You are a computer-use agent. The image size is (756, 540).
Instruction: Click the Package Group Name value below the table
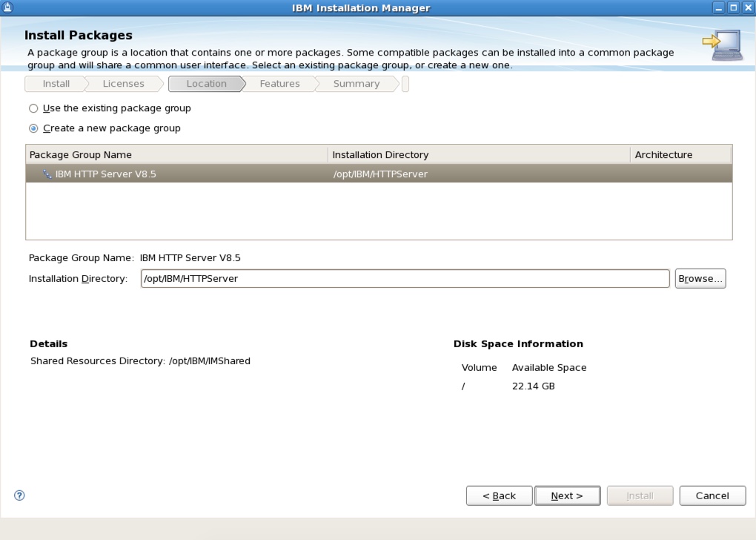tap(190, 257)
